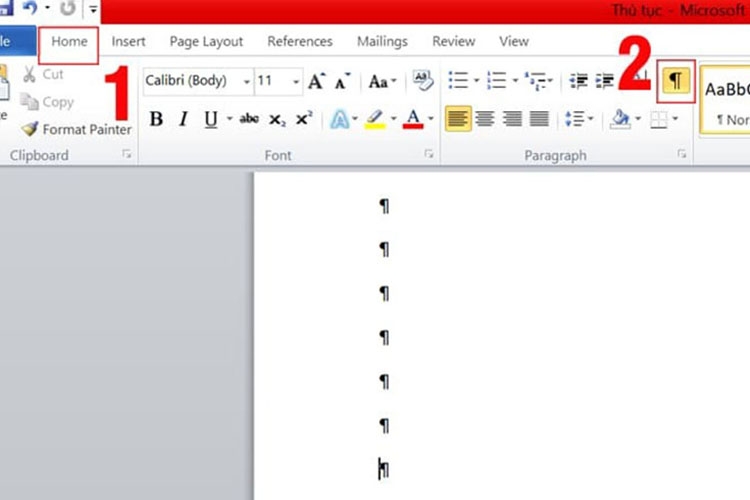
Task: Open the Shading color dropdown arrow
Action: (638, 119)
